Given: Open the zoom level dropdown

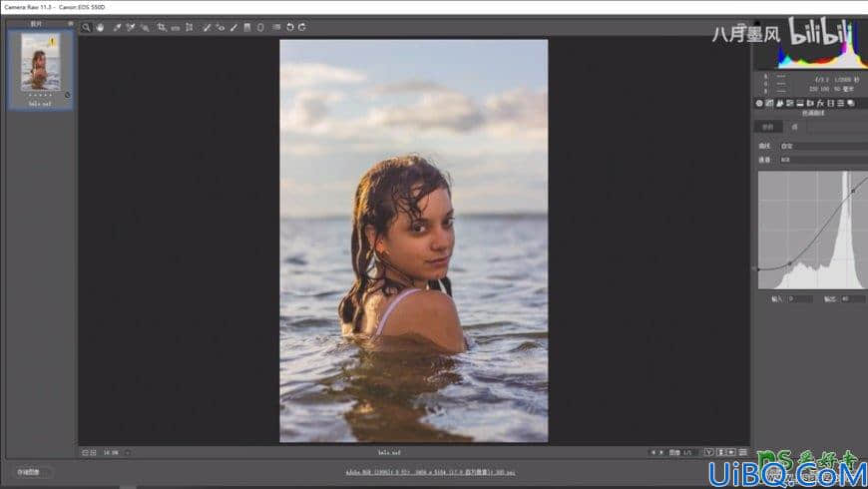Looking at the screenshot, I should [x=128, y=452].
